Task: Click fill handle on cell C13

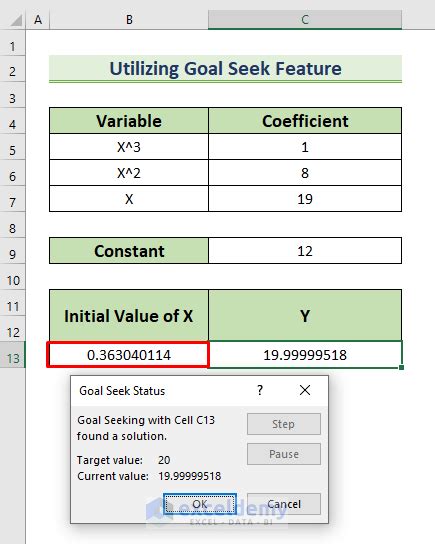Action: [x=401, y=367]
